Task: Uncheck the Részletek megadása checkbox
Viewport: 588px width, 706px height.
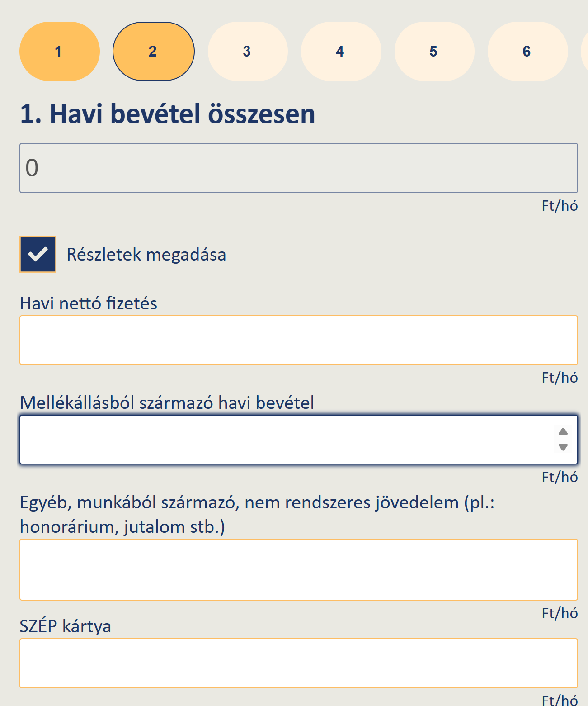Action: (38, 254)
